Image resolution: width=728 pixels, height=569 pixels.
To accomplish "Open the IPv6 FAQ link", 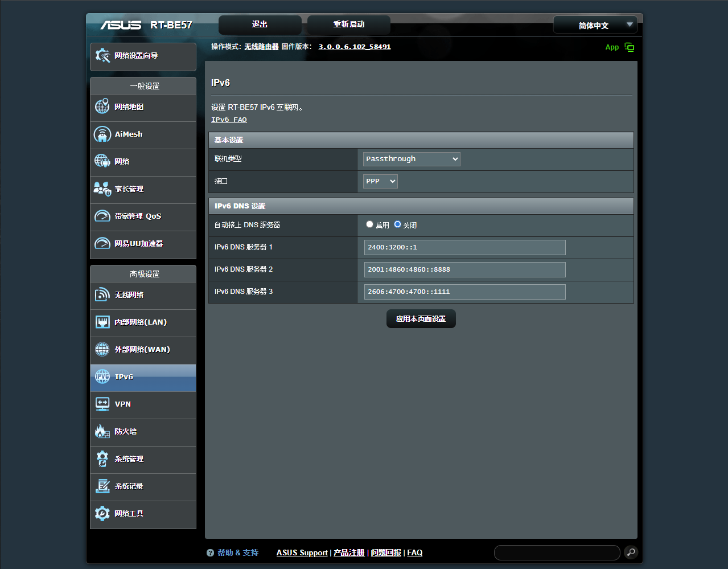I will pyautogui.click(x=229, y=120).
